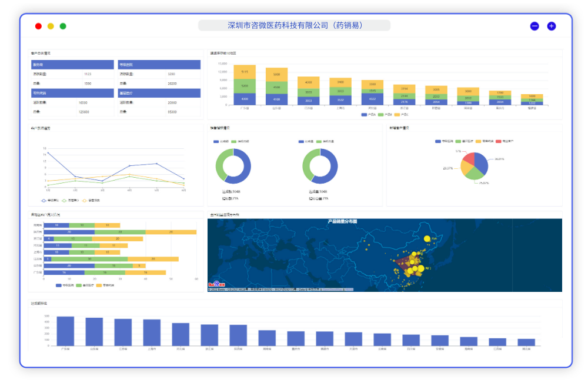Screen dimensions: 588x386
Task: Click the blue minus zoom-out button
Action: (534, 26)
